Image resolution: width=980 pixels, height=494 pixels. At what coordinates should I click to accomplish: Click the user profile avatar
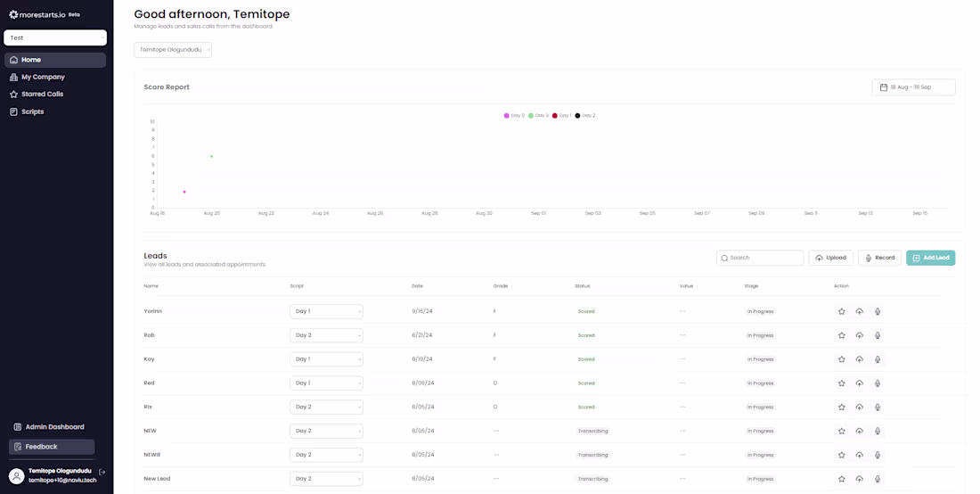(17, 476)
